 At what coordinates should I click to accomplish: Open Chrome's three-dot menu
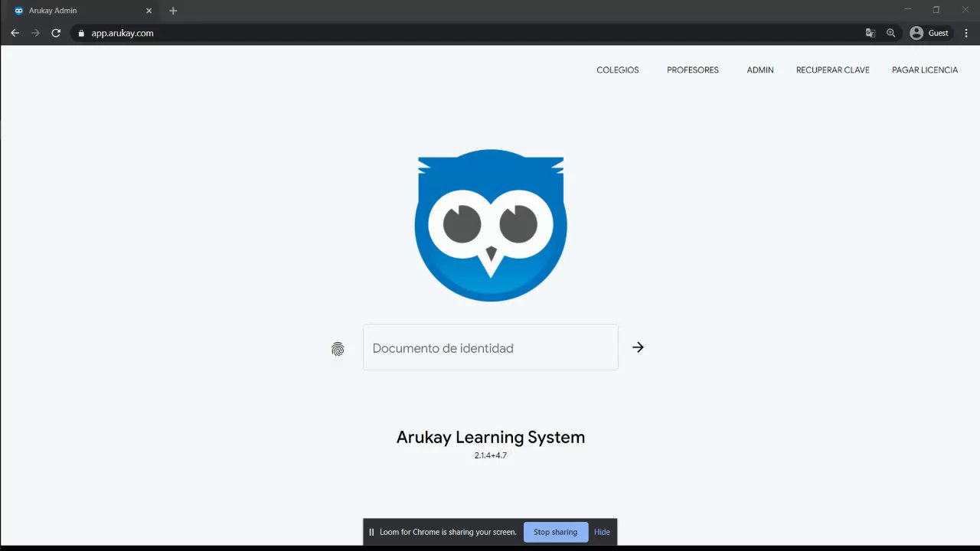[x=967, y=33]
